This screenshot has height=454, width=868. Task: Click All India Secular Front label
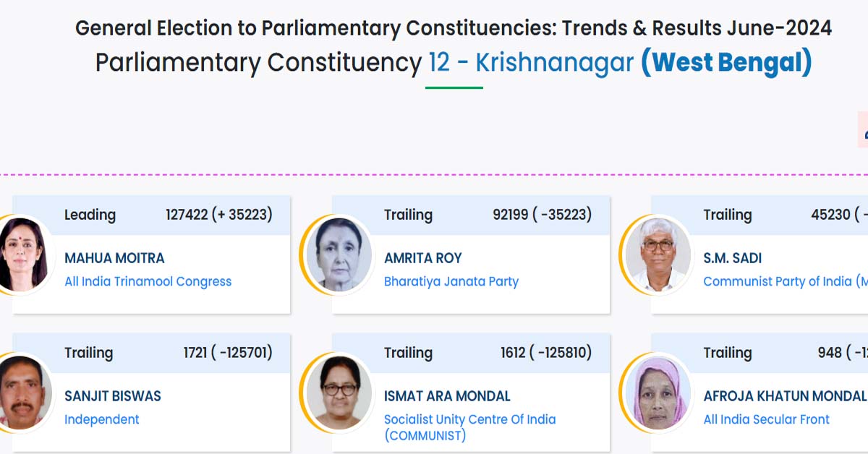767,419
